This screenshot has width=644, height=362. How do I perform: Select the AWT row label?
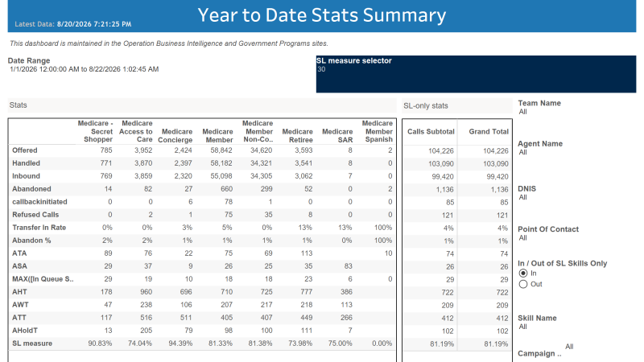20,305
